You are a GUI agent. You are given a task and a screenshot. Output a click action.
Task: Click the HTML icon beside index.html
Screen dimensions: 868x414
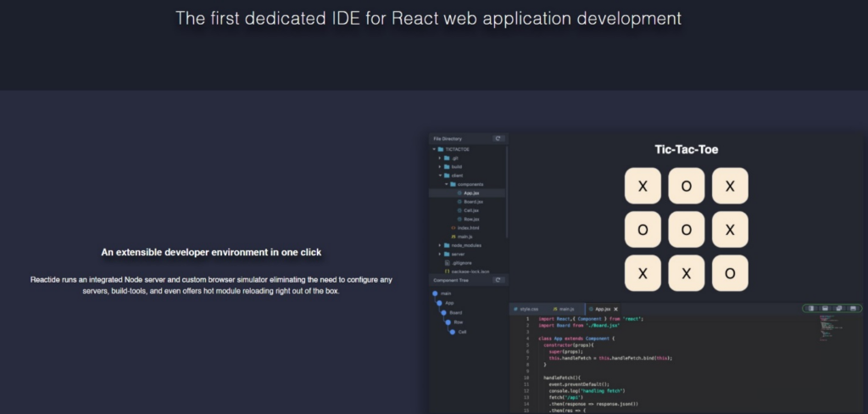coord(453,227)
